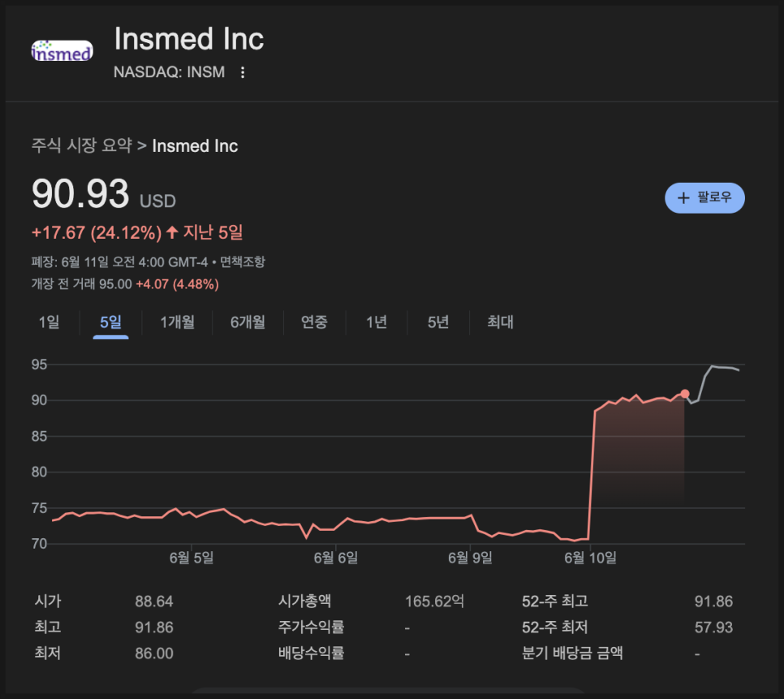This screenshot has height=699, width=784.
Task: Click the 6월 9일 date axis label
Action: click(x=470, y=558)
